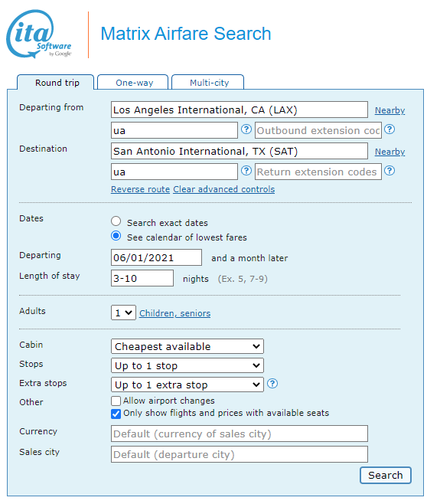Click the Length of stay field 3-10

coord(142,278)
